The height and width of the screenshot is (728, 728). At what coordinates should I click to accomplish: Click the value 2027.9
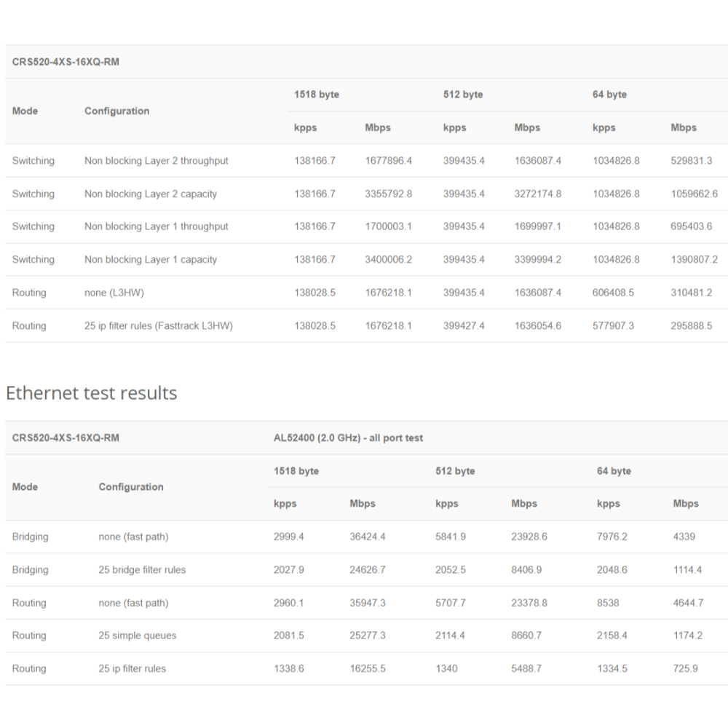point(288,570)
